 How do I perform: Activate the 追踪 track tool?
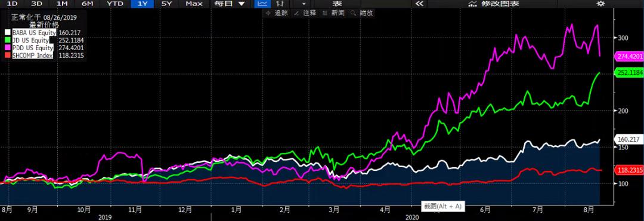[277, 13]
